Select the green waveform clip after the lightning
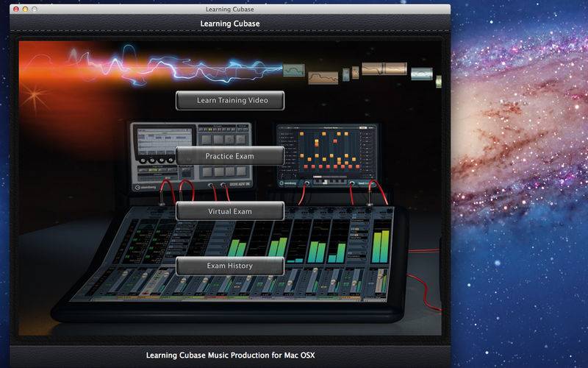This screenshot has width=588, height=368. tap(293, 70)
